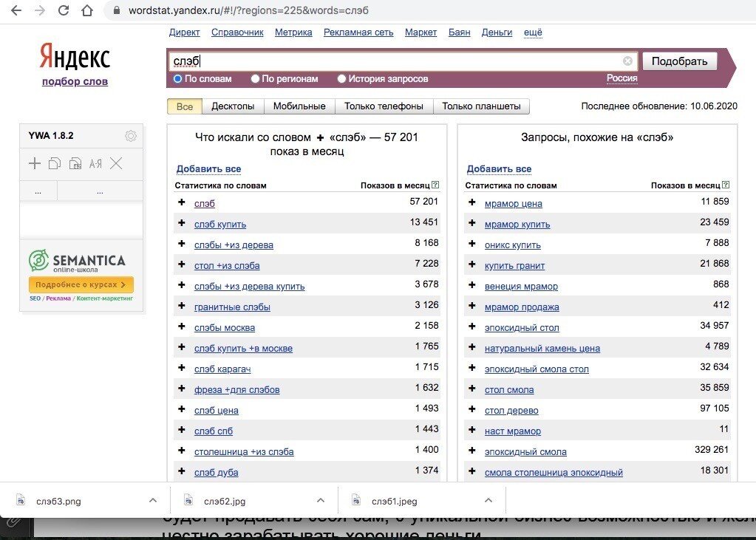Click help icon beside left 'Показов в месяц'
The height and width of the screenshot is (540, 756).
click(x=435, y=185)
